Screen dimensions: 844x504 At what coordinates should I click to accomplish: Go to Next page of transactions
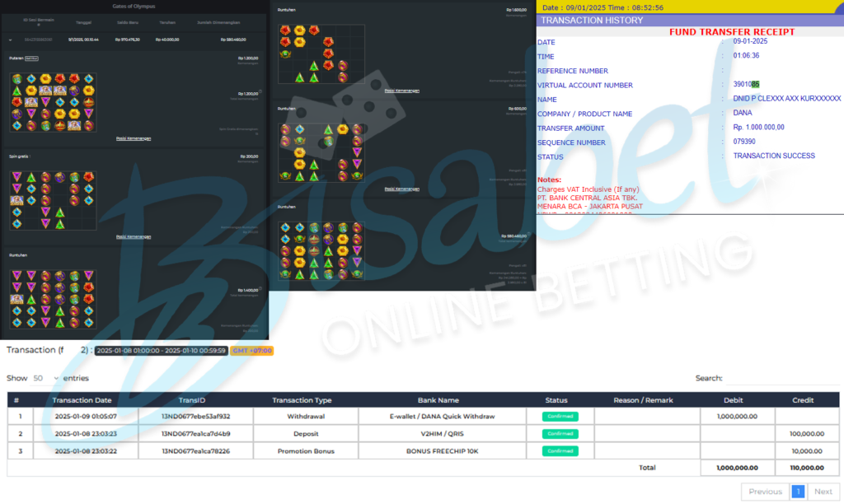(x=823, y=492)
